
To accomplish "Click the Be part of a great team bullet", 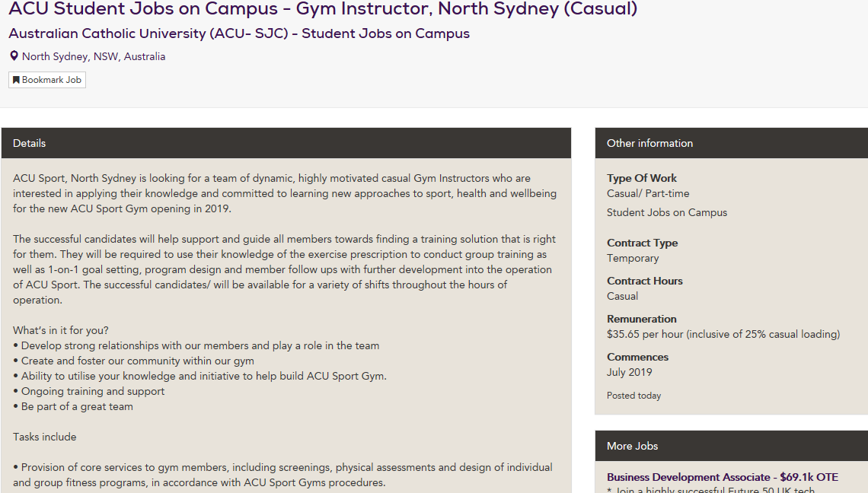I will [x=73, y=407].
